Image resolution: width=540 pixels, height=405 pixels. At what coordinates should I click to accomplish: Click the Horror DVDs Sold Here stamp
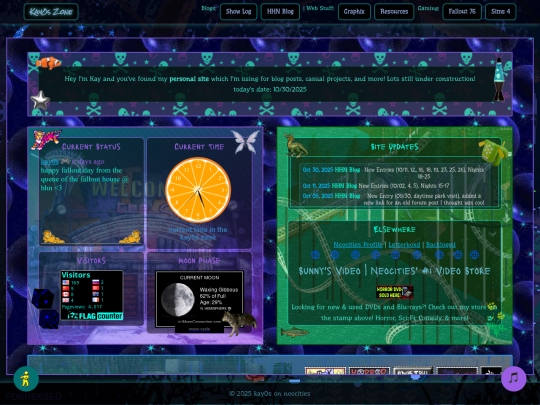(394, 292)
